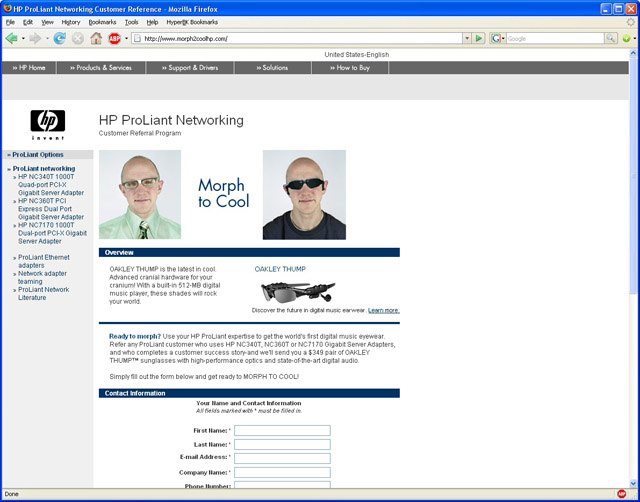Click the man with sunglasses photo

(304, 194)
